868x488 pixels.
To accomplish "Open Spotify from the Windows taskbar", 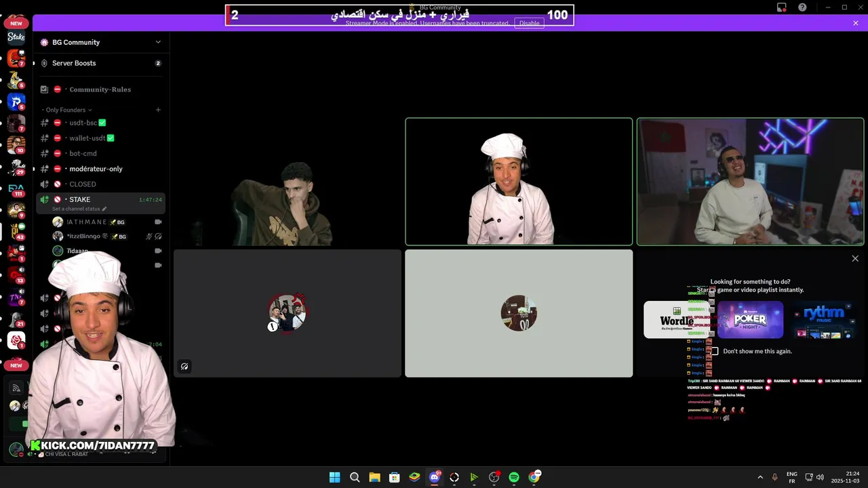I will [514, 477].
